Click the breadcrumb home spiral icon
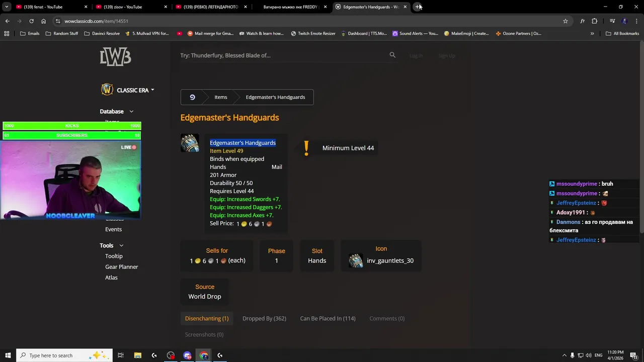The image size is (644, 362). 192,97
